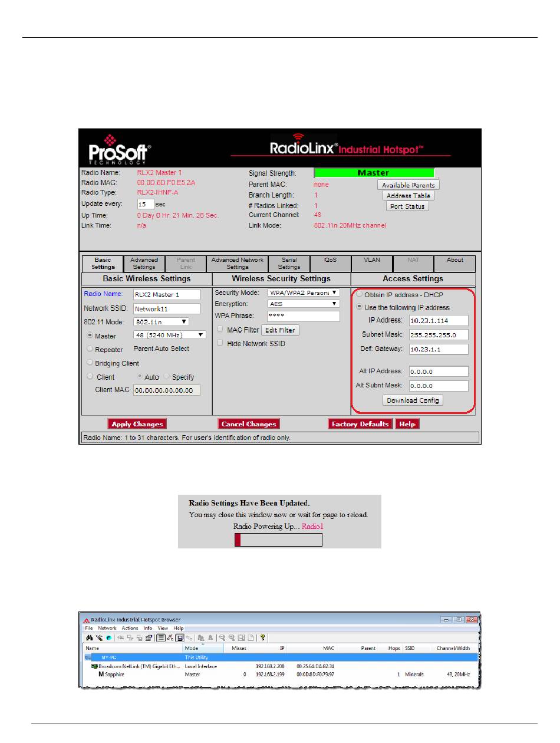
Task: Select the Specify client MAC option
Action: (166, 377)
